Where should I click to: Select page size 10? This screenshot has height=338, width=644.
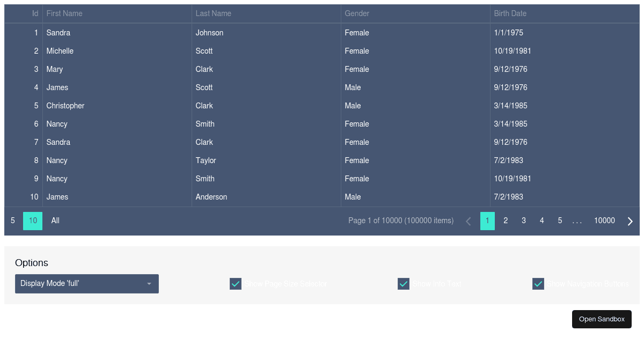click(32, 221)
